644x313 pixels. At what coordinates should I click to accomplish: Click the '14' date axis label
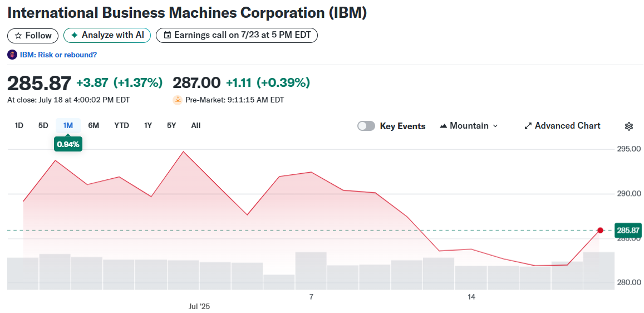471,296
